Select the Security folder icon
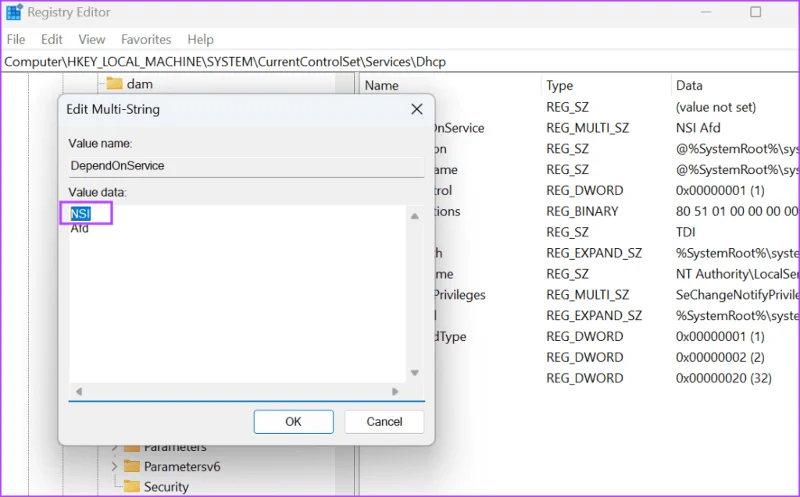 (132, 486)
